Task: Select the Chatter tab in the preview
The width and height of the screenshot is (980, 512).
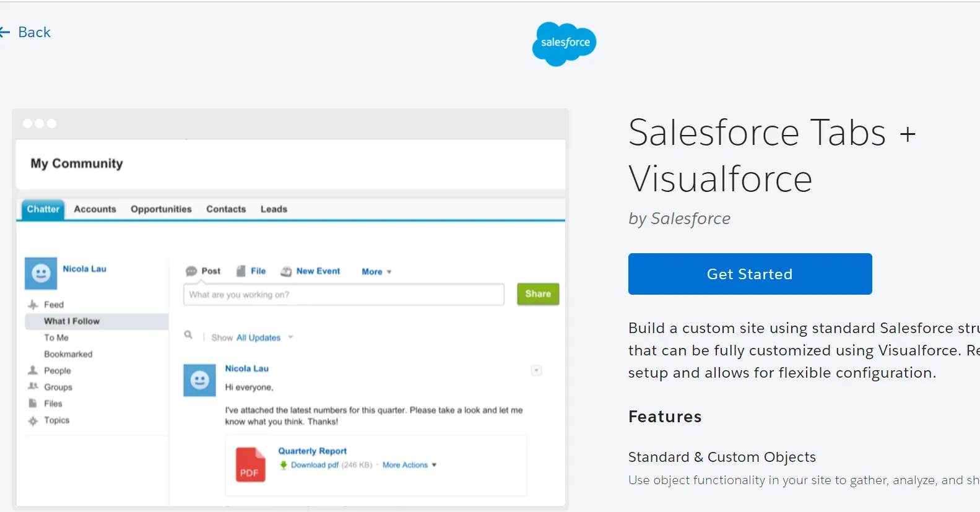Action: 43,209
